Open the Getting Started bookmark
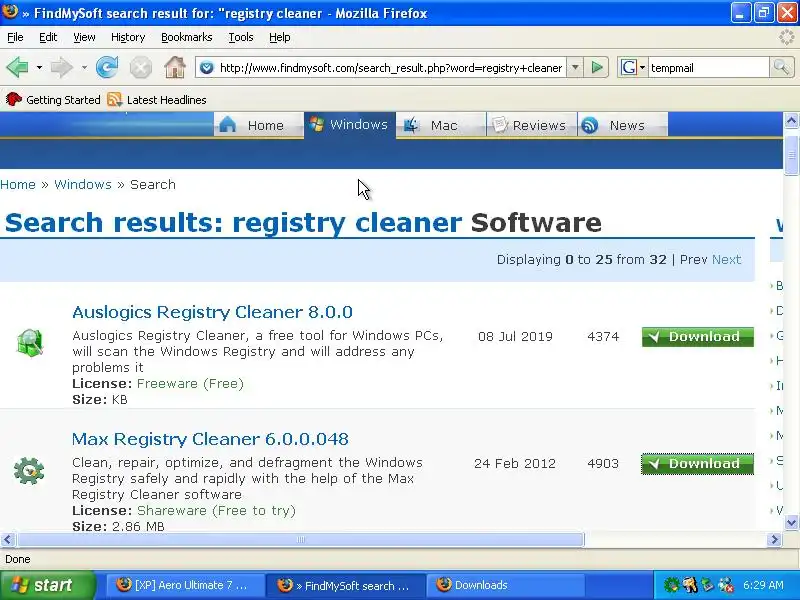The height and width of the screenshot is (600, 800). (x=53, y=99)
